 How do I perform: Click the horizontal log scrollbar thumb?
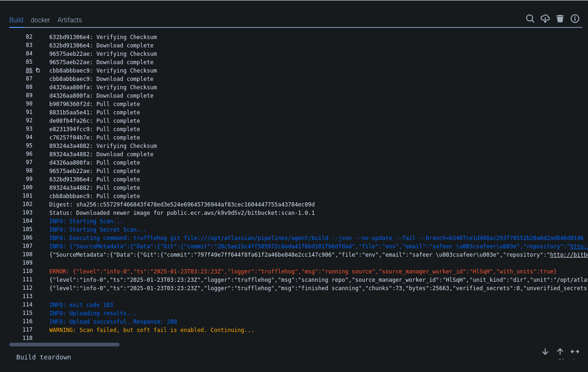[x=64, y=345]
